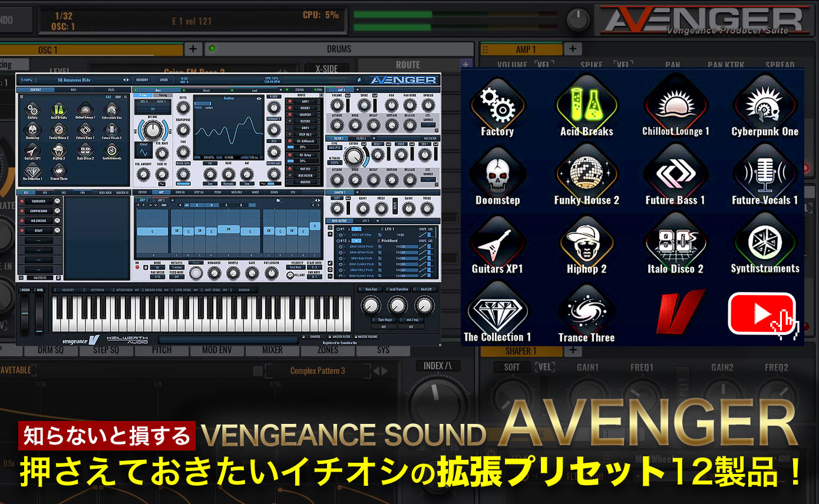Open the FILTER 2 tab
The width and height of the screenshot is (819, 504).
click(361, 138)
